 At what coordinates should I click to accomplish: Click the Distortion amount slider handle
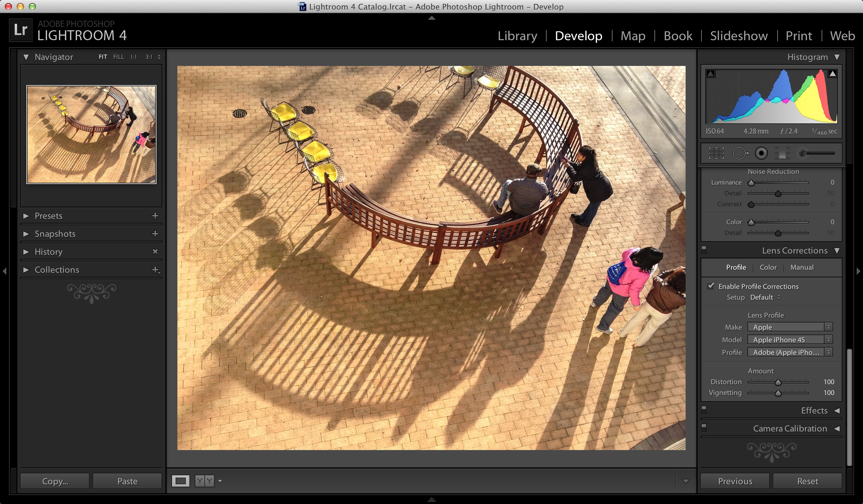(778, 382)
